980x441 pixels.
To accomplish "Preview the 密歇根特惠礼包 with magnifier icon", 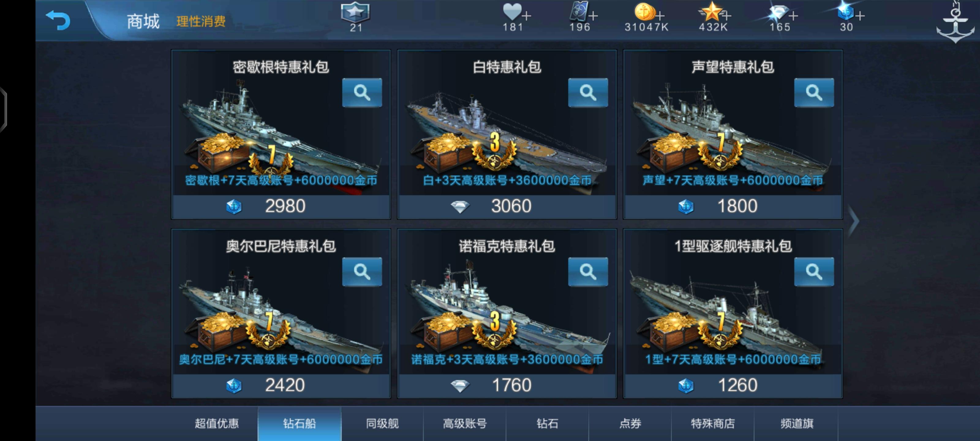I will (362, 92).
